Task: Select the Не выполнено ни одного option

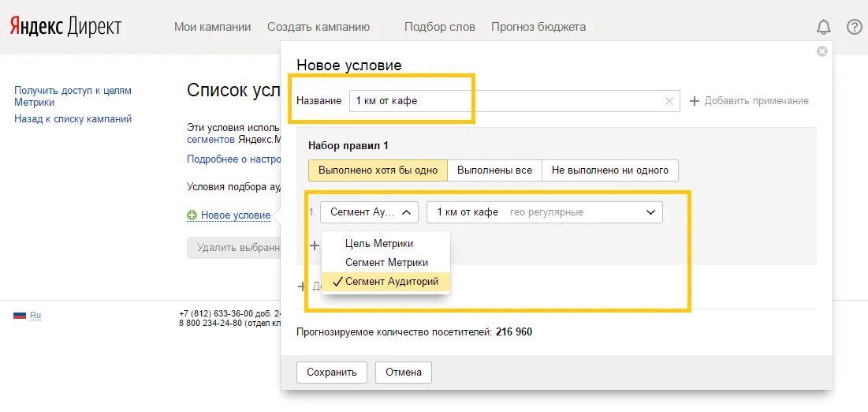Action: click(x=610, y=170)
